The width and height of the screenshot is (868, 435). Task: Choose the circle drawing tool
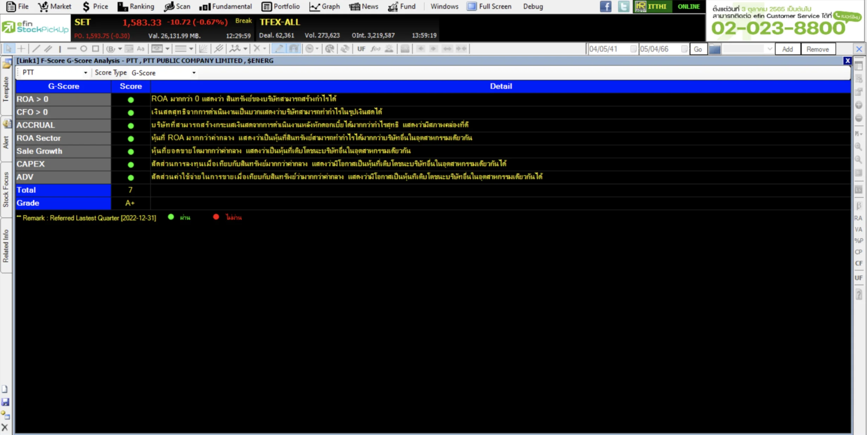pos(83,49)
